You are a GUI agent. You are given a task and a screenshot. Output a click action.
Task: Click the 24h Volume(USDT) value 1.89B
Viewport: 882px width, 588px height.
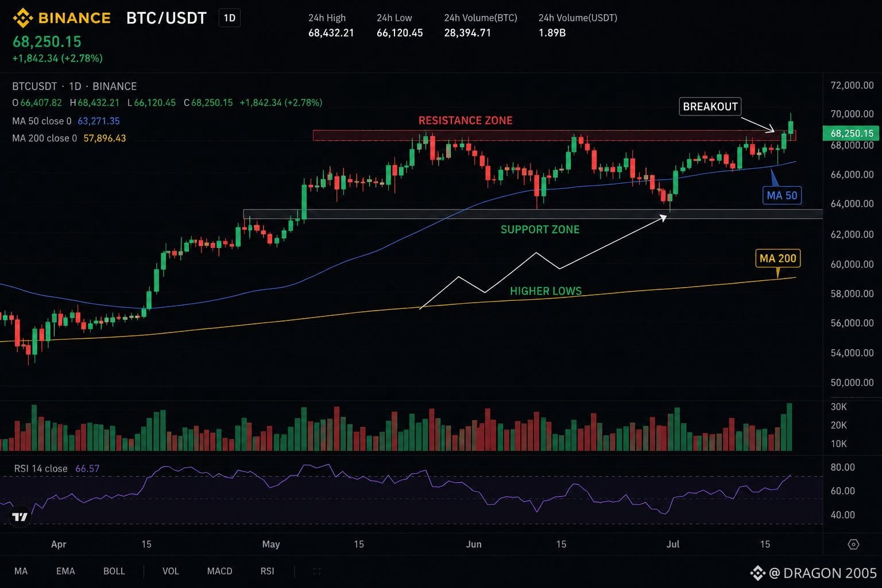point(552,33)
